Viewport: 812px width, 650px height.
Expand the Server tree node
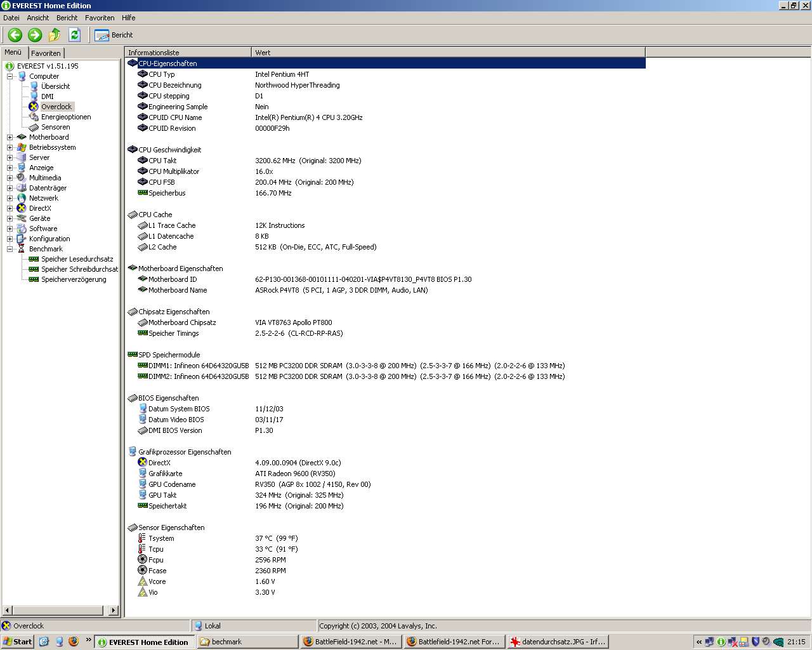10,157
